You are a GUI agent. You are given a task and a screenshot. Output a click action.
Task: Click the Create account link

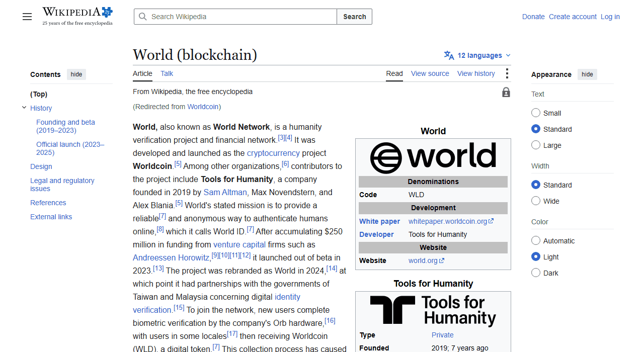tap(573, 17)
